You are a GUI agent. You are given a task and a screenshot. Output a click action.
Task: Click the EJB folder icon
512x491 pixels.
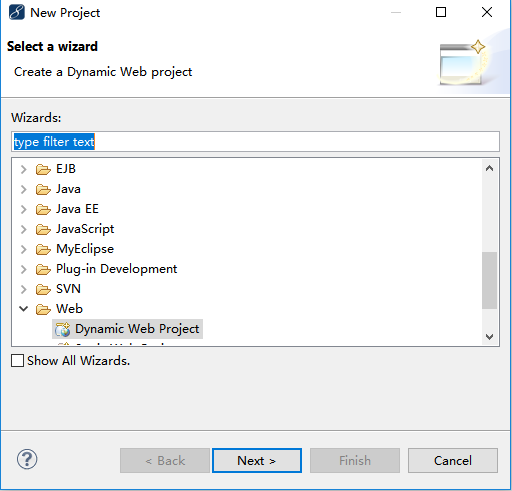pyautogui.click(x=43, y=169)
